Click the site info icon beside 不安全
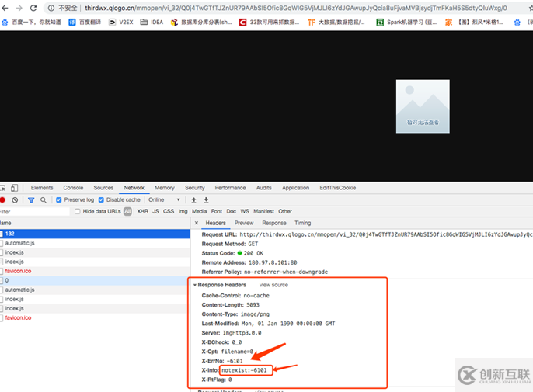The image size is (533, 392). click(x=51, y=8)
